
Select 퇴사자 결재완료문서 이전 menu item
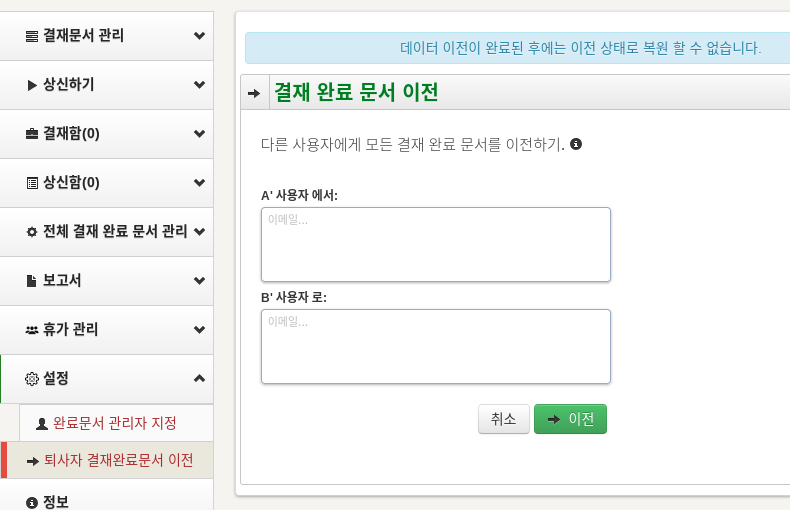pos(107,460)
